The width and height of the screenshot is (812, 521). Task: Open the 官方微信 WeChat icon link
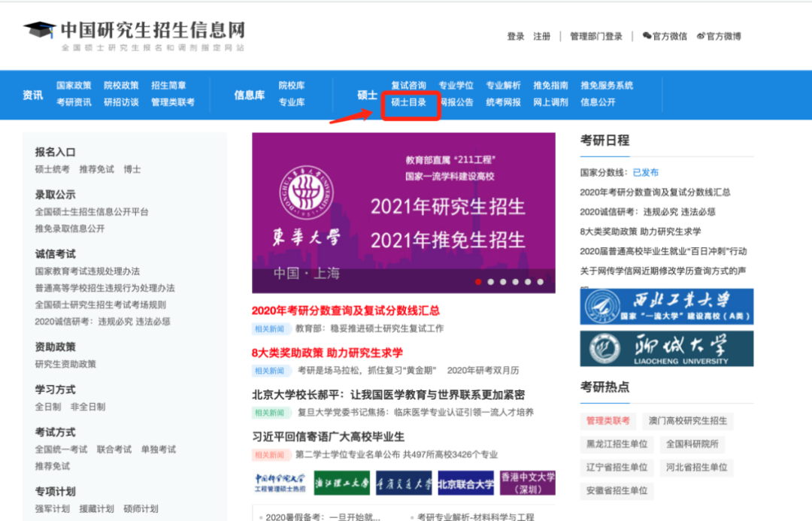click(x=664, y=36)
